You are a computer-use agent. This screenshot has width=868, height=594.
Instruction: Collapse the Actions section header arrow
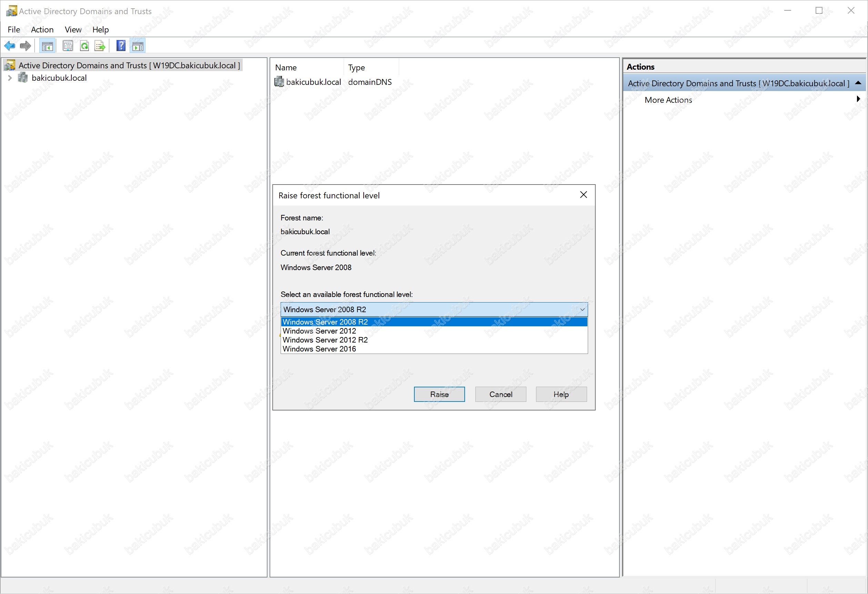click(x=858, y=83)
